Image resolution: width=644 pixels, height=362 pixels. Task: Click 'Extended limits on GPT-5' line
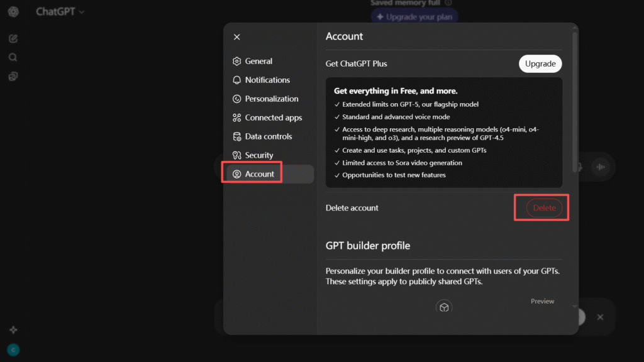point(410,105)
